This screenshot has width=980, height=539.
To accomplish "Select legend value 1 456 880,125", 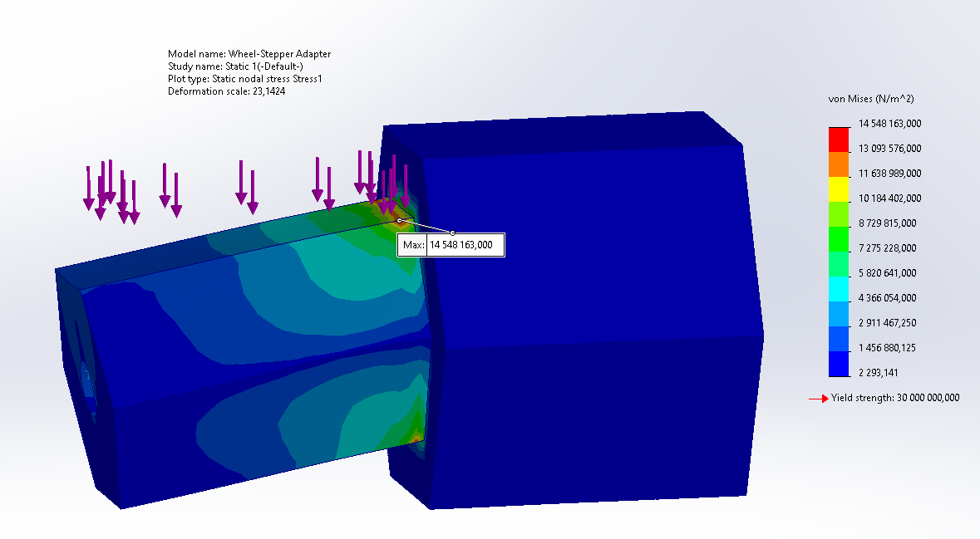I will (x=887, y=349).
